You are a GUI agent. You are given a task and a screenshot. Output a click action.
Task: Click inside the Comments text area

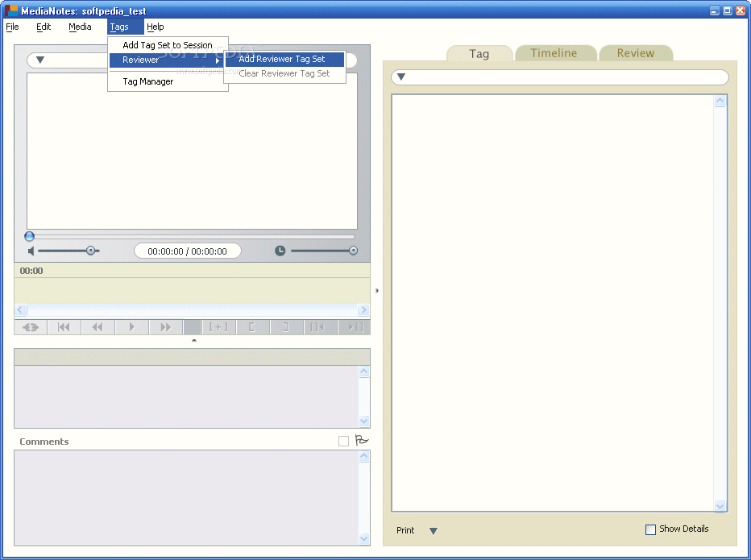coord(186,498)
